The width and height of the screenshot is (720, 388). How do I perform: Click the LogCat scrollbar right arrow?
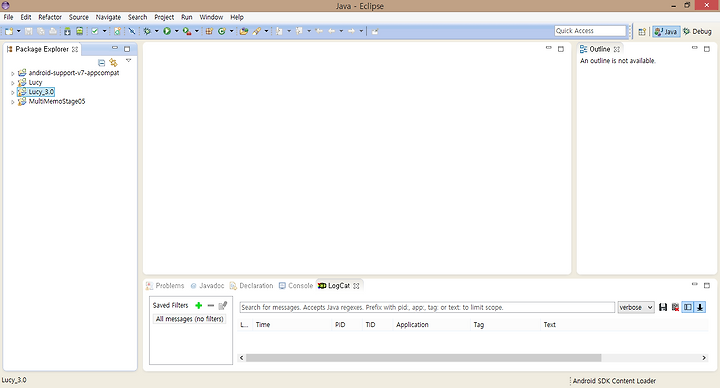pos(704,358)
